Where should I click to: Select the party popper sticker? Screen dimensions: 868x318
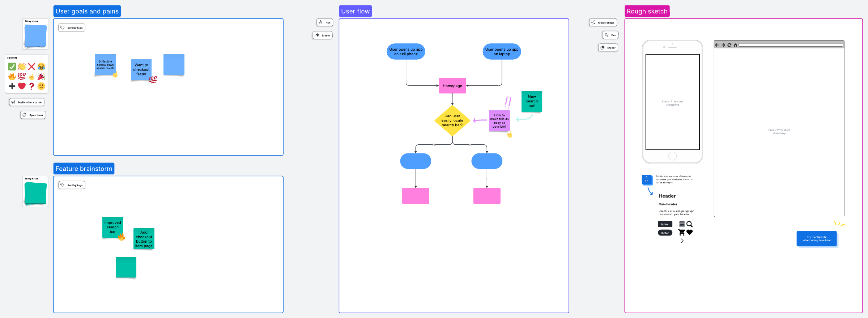pyautogui.click(x=41, y=76)
